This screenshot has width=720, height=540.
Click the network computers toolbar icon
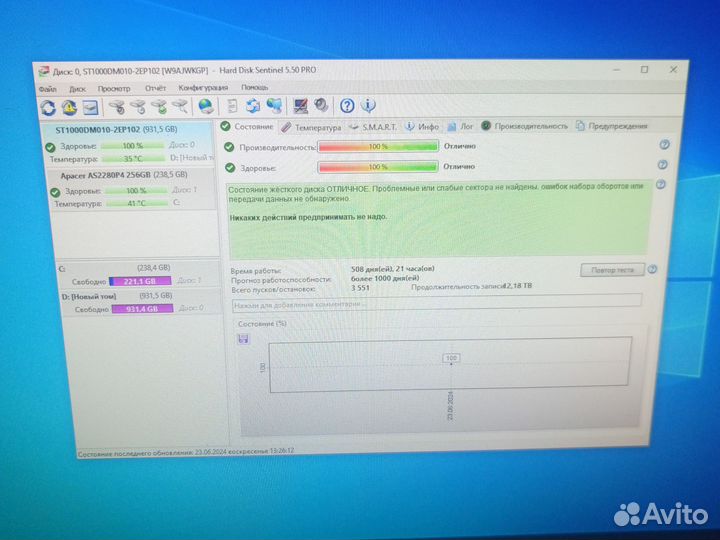point(274,106)
